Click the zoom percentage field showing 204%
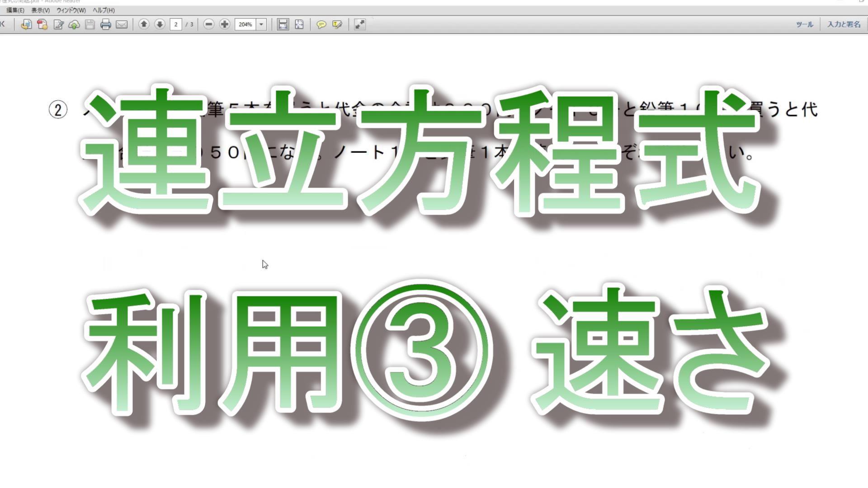Screen dimensions: 868x488 pyautogui.click(x=245, y=24)
